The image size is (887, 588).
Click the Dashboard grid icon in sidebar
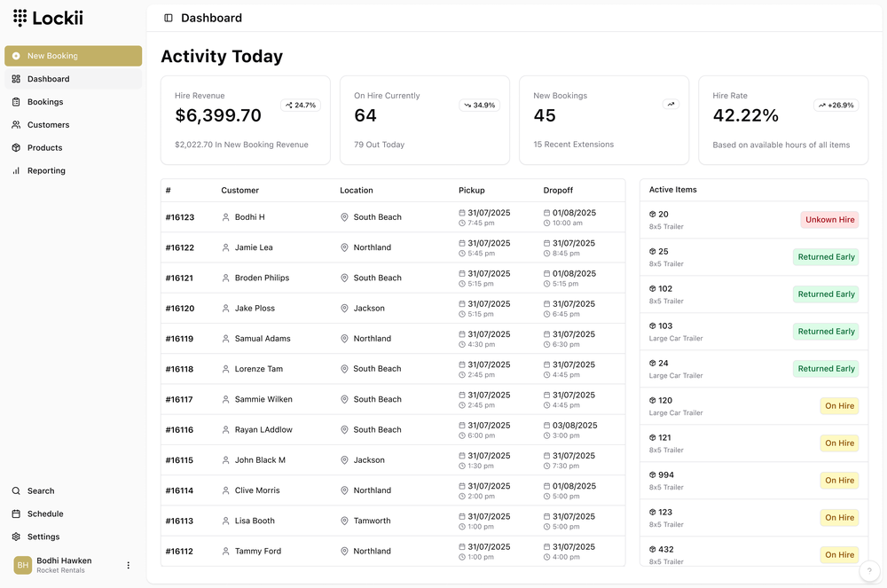16,78
